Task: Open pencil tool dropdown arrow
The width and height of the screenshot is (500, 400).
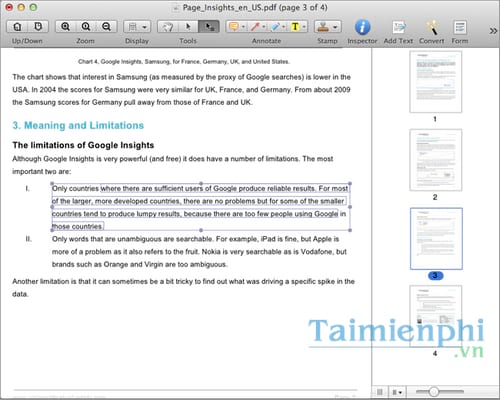Action: [x=284, y=27]
